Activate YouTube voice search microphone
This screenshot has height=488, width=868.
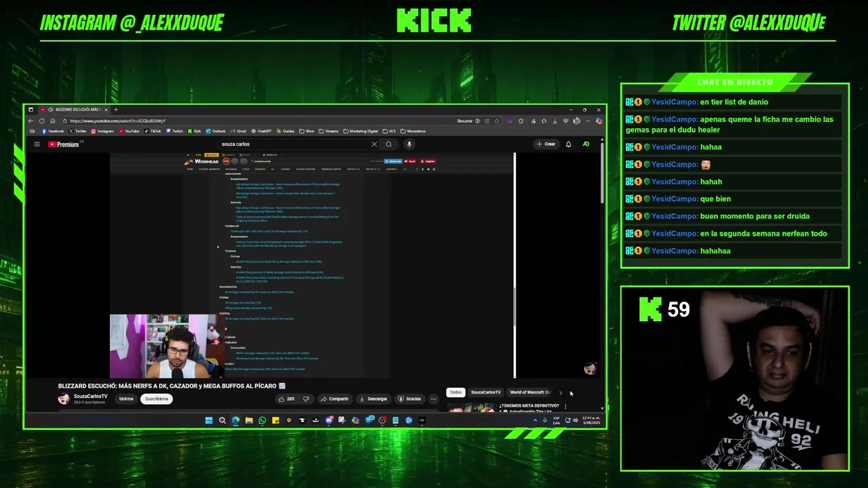click(x=409, y=144)
